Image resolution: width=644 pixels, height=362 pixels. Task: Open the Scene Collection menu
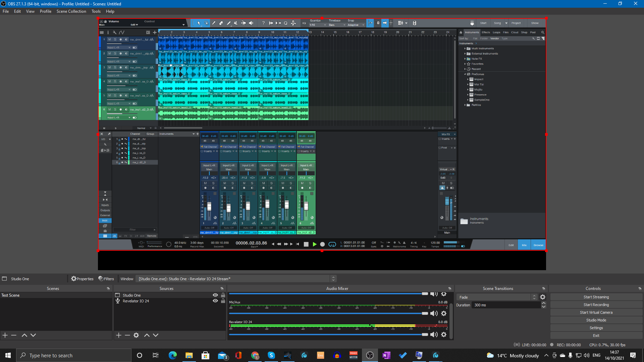[x=71, y=11]
